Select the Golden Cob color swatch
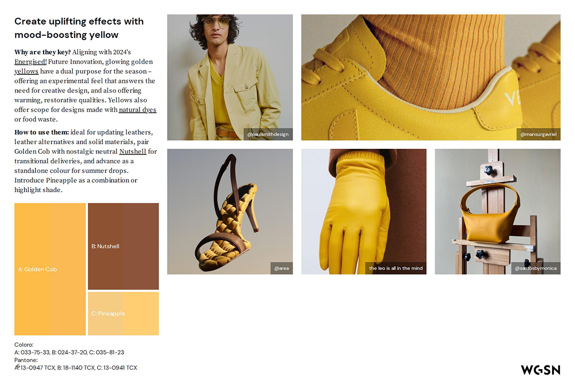Viewport: 575px width, 392px height. [x=50, y=269]
